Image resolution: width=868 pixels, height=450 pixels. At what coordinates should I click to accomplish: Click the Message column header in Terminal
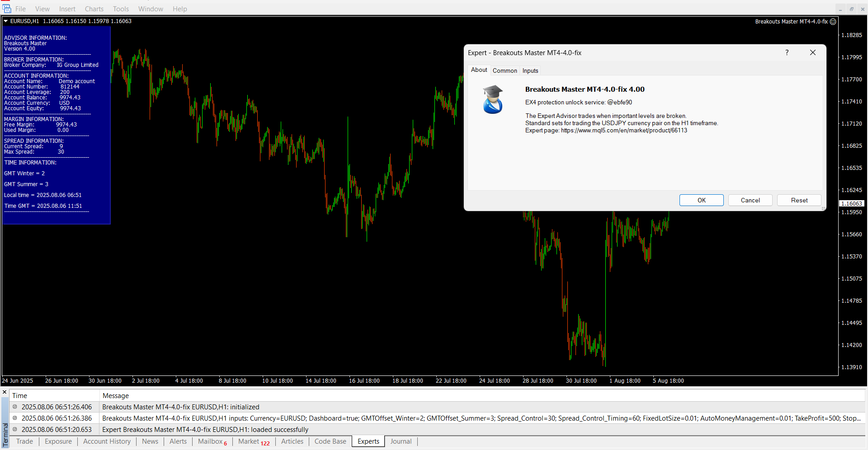click(482, 395)
